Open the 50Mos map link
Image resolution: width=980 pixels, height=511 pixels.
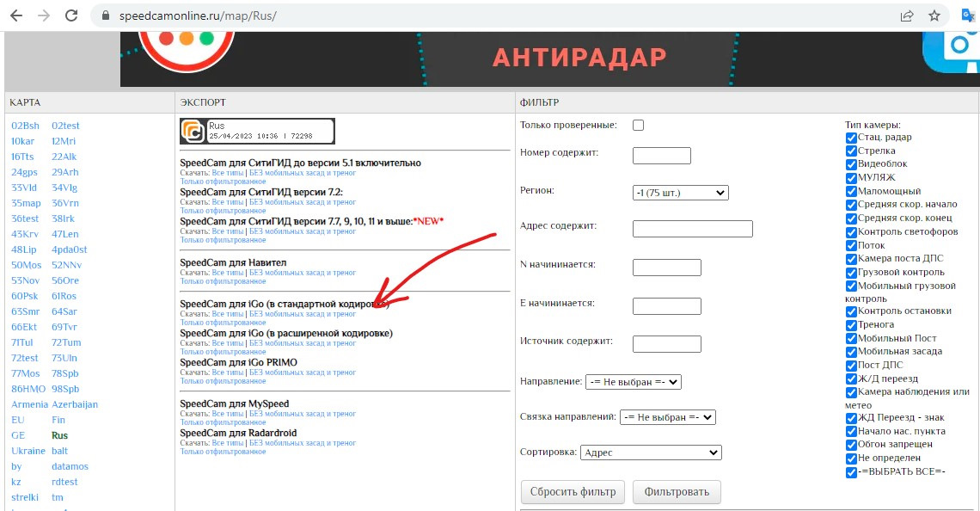tap(25, 265)
